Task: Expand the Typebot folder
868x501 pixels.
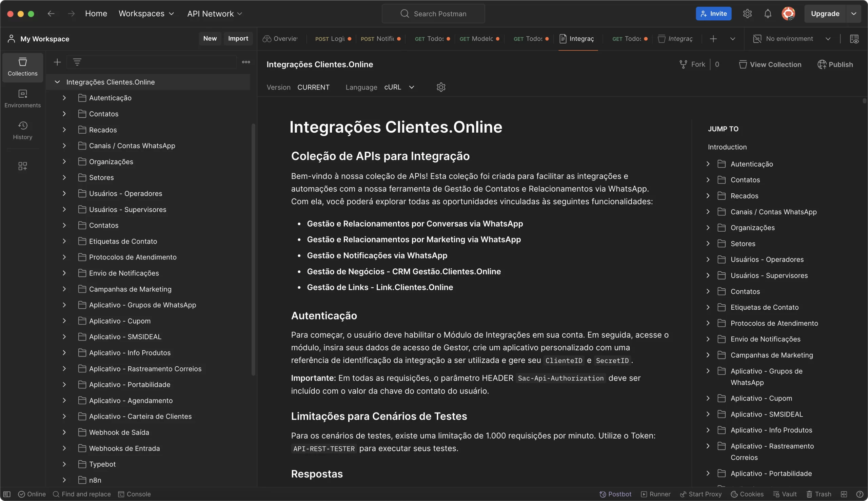Action: (64, 464)
